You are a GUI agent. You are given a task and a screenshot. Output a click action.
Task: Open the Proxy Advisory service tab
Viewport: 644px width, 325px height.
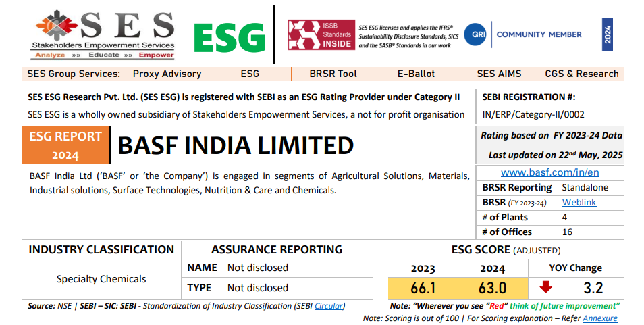[x=167, y=74]
